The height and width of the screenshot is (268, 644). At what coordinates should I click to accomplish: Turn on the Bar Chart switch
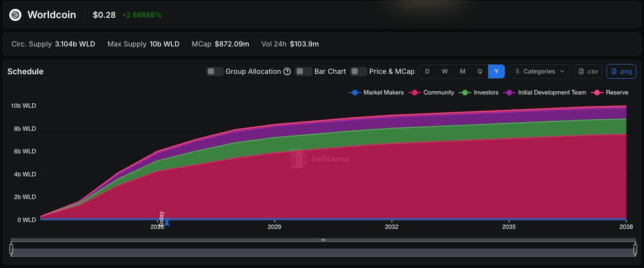pos(303,71)
